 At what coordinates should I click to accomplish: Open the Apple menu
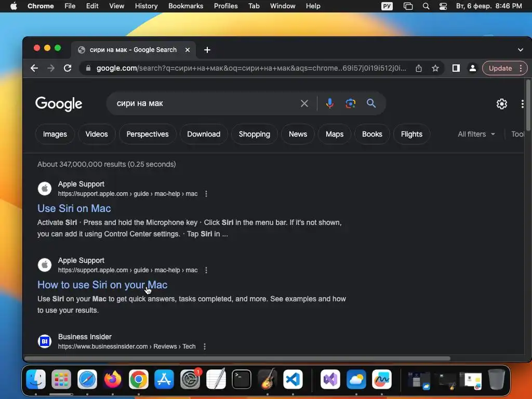[x=14, y=6]
